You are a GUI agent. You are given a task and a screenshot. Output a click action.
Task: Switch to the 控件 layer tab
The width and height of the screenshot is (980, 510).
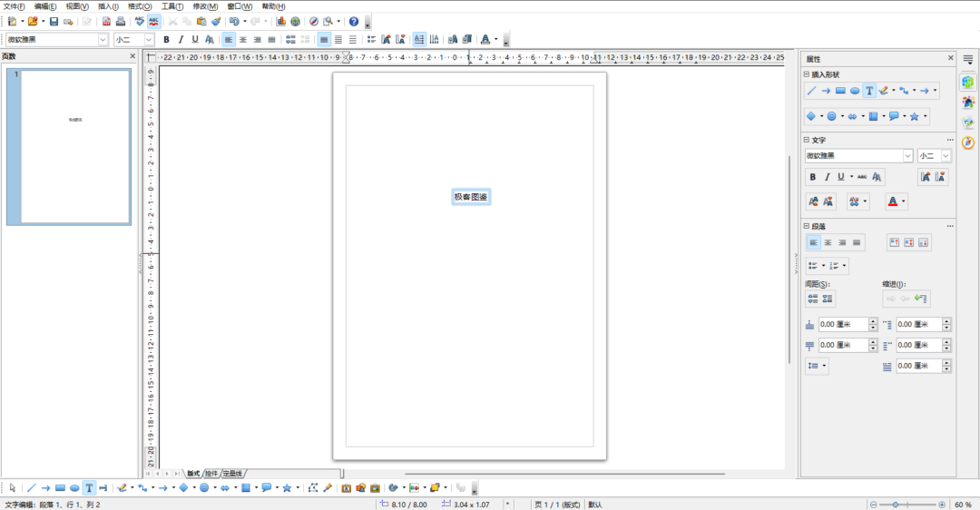(x=211, y=474)
